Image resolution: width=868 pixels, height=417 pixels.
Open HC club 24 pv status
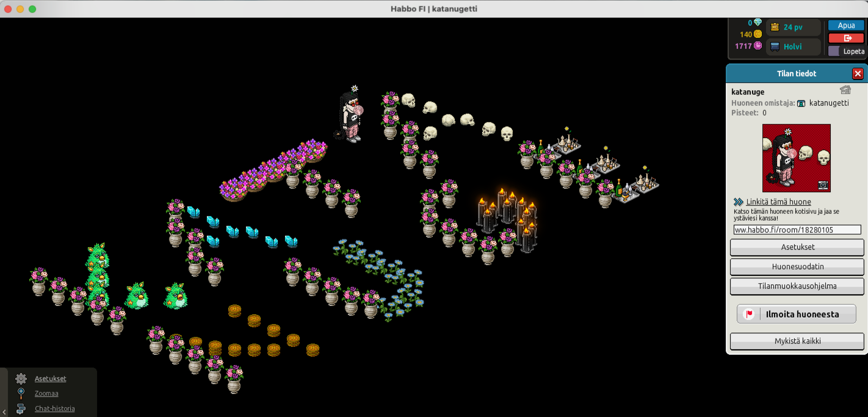coord(793,27)
